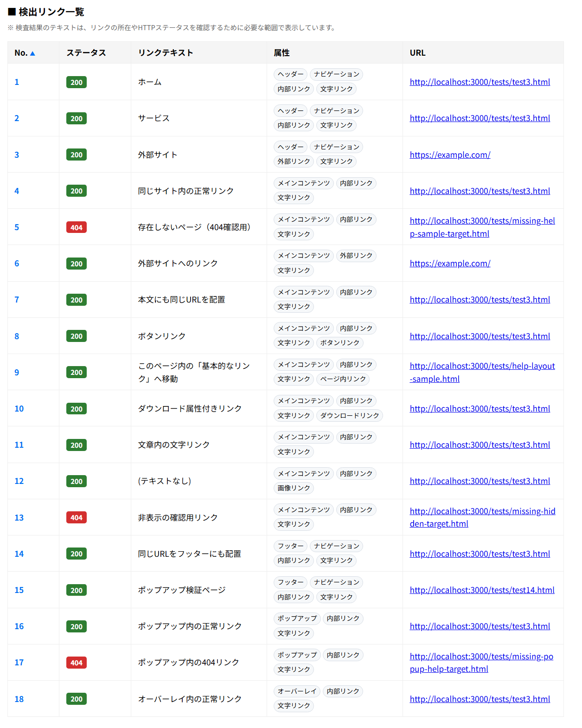Select the text ダウンロード属性付きリンク
The image size is (582, 728).
(190, 409)
